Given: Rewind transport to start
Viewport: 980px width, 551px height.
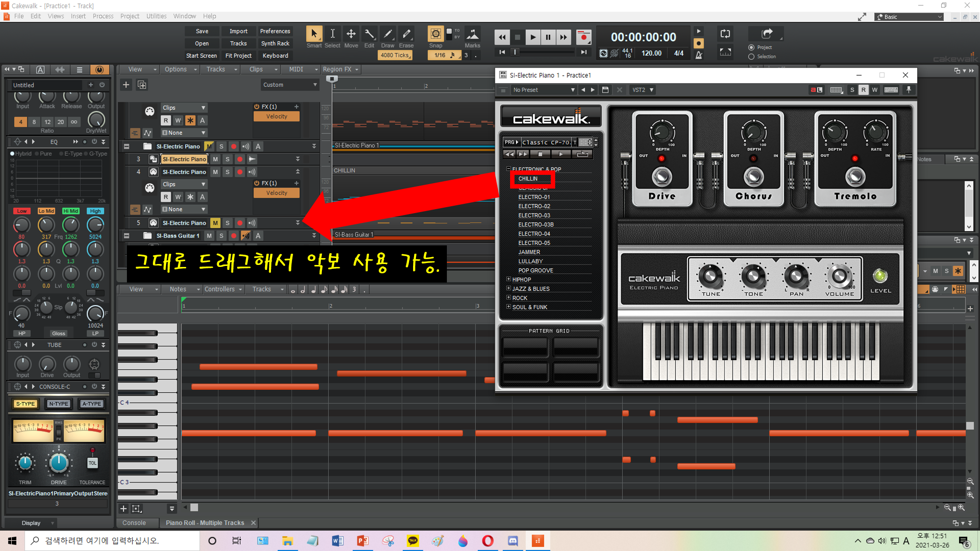Looking at the screenshot, I should tap(502, 37).
